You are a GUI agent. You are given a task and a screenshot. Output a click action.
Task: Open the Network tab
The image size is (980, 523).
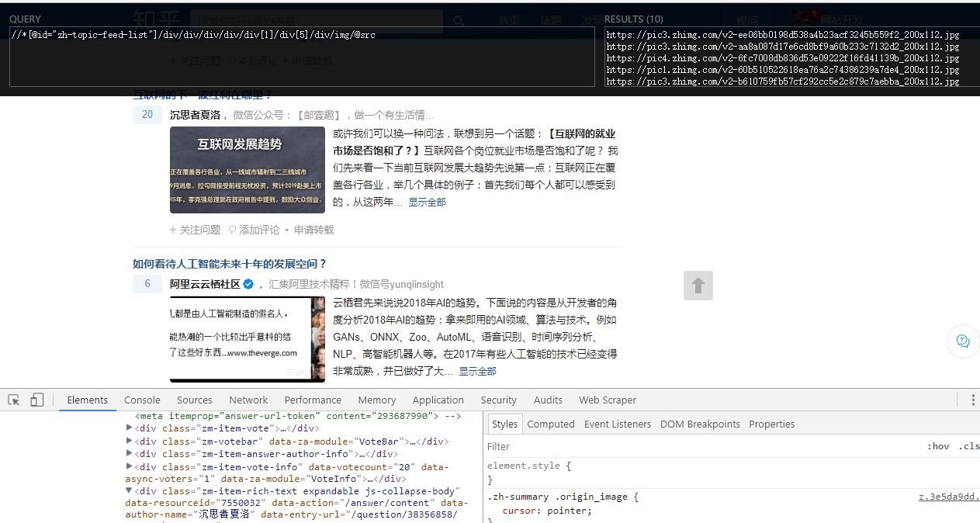248,400
